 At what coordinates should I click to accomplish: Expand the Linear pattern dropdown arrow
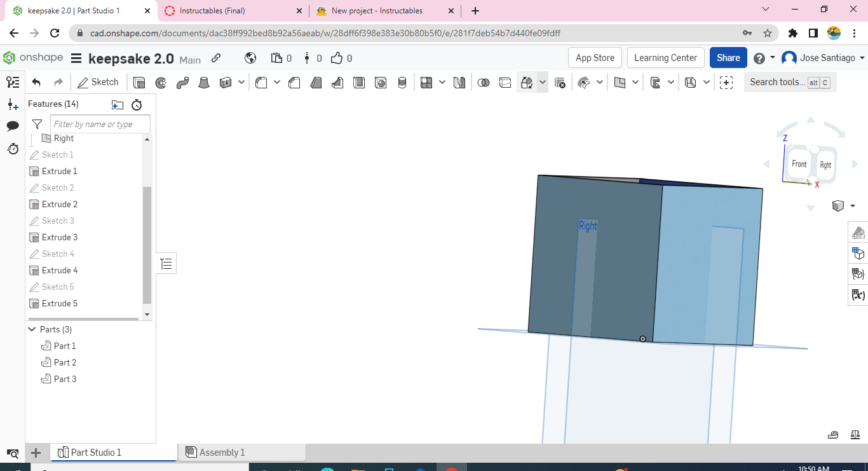click(442, 83)
